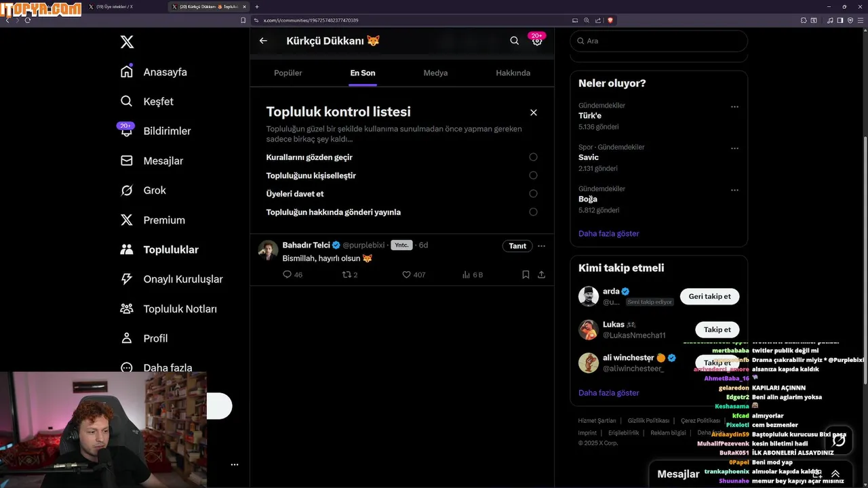Click the zoom magnifier in address bar
The image size is (868, 488).
coord(587,20)
